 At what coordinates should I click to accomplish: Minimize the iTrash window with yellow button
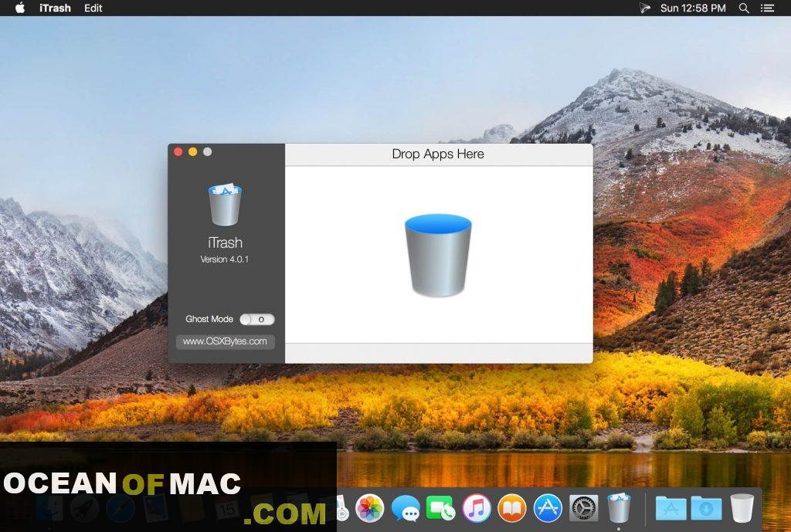(x=192, y=152)
